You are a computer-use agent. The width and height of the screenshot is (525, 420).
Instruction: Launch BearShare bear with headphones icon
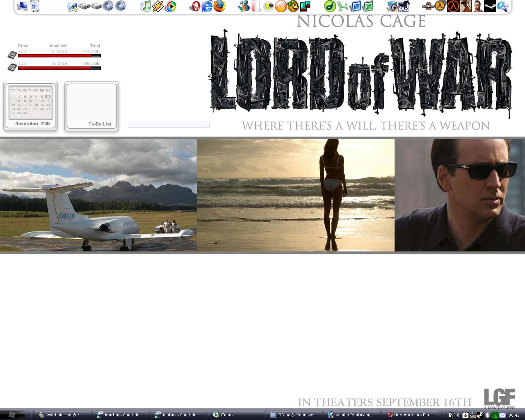coord(293,6)
